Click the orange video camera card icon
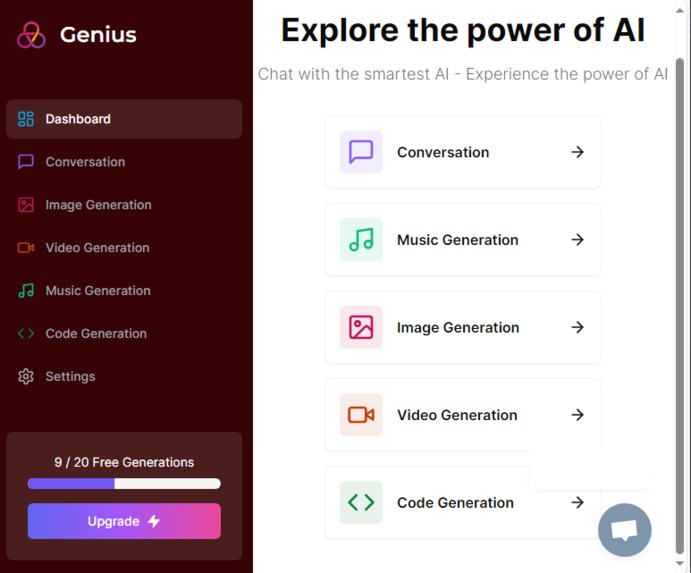Image resolution: width=691 pixels, height=573 pixels. click(x=361, y=415)
